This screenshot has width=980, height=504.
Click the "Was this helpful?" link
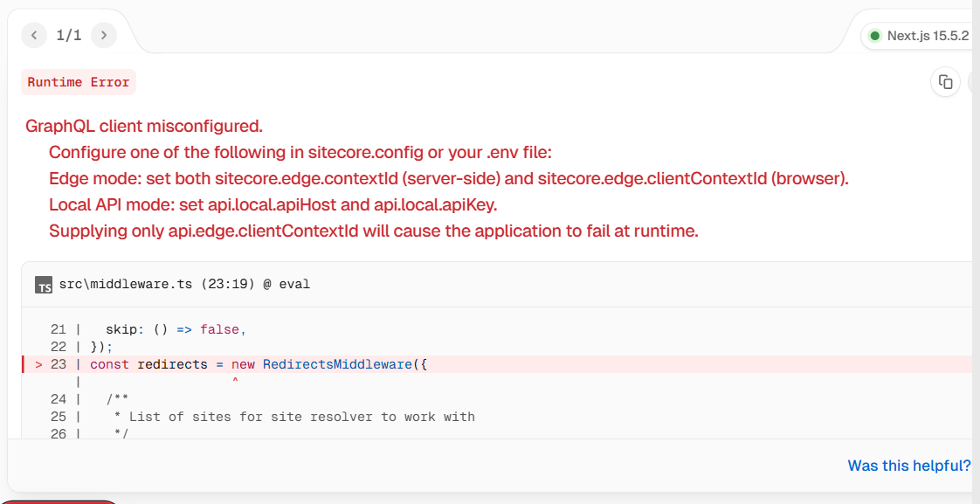pos(909,466)
